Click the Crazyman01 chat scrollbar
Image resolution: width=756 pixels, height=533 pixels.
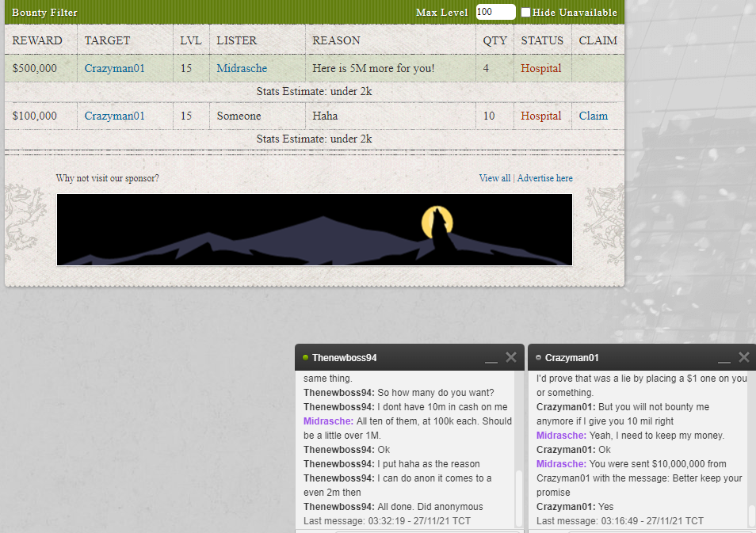(x=752, y=516)
